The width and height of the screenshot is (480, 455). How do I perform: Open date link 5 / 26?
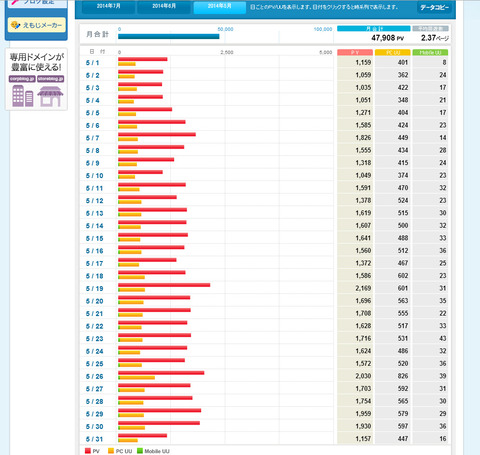94,376
